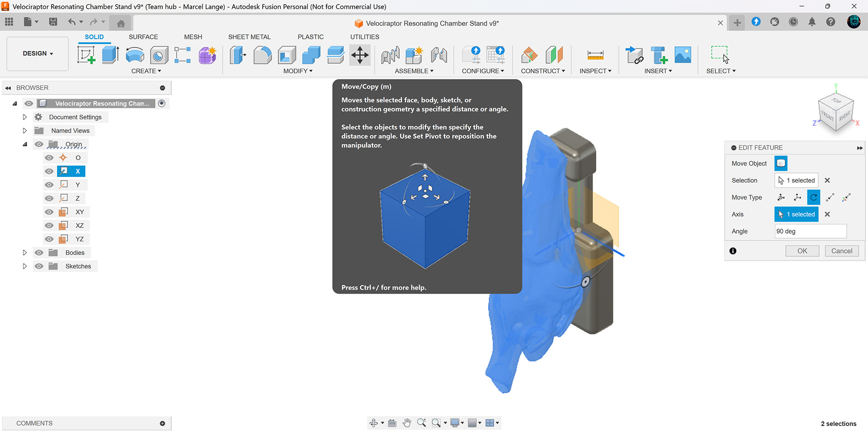Select the Combine tool
Screen dimensions: 868x432
coord(311,55)
